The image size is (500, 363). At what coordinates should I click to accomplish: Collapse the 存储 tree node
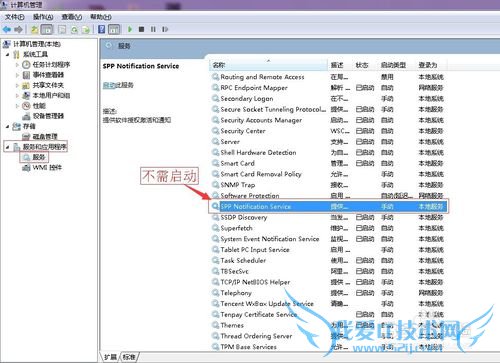[7, 126]
